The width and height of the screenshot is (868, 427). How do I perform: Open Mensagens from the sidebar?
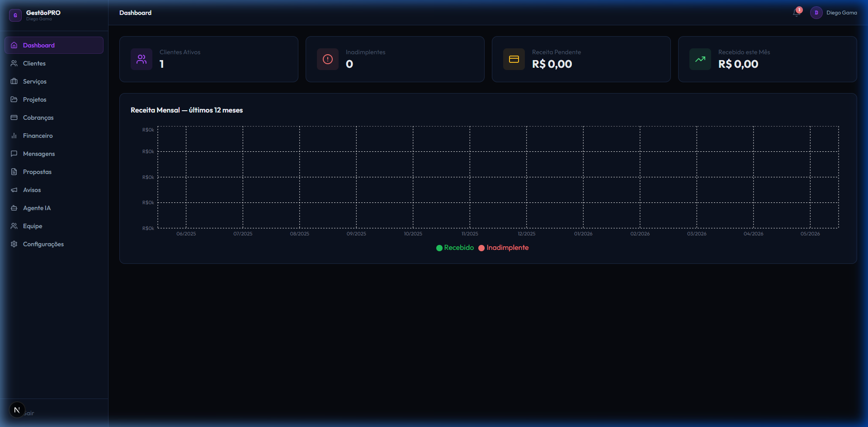coord(54,154)
